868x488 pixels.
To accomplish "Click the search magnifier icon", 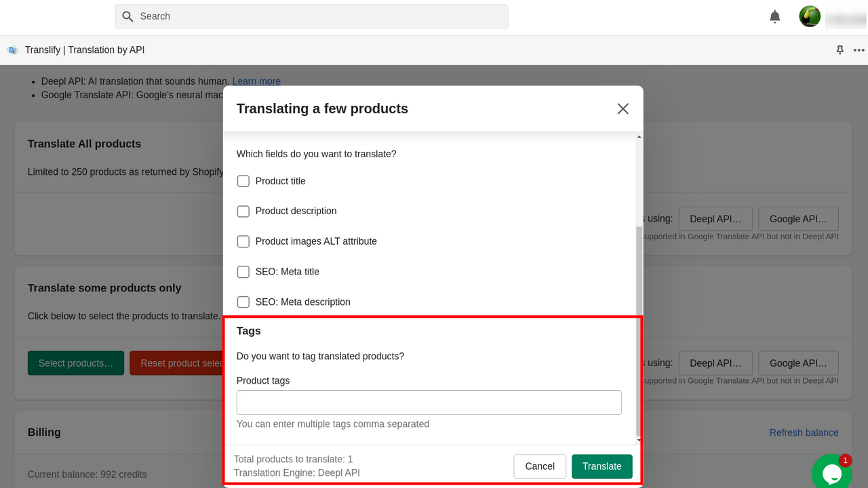I will point(127,16).
